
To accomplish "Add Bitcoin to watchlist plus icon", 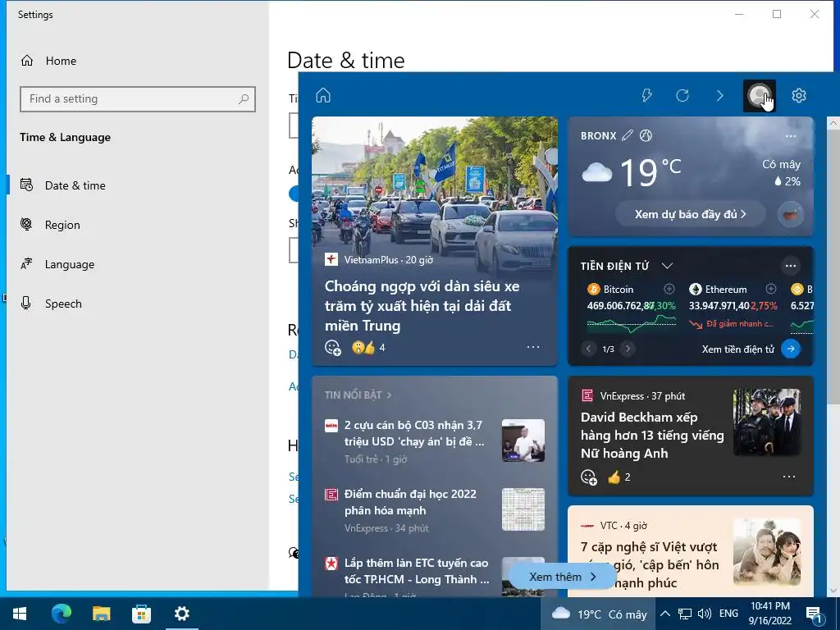I will click(669, 289).
